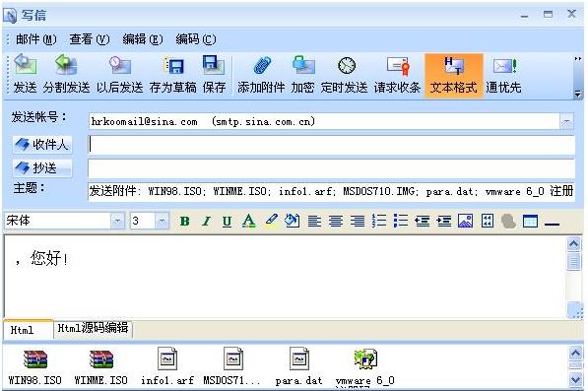Click the 收件人 recipient button
The image size is (588, 391).
42,145
